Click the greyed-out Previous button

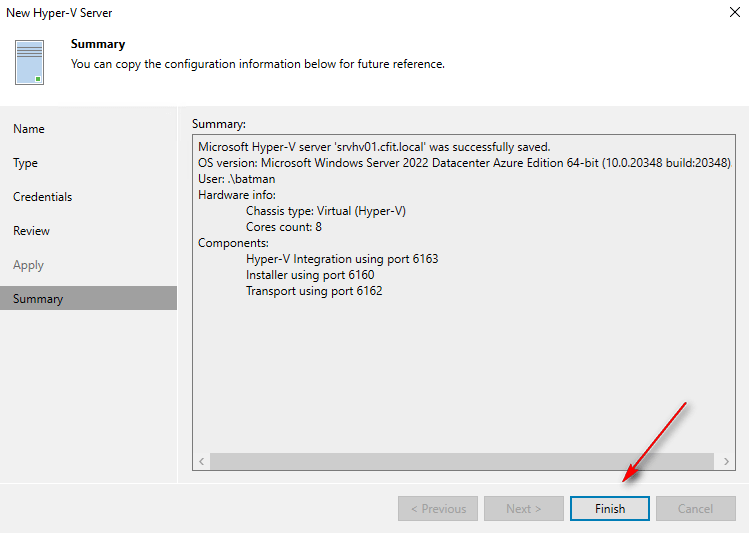tap(437, 508)
